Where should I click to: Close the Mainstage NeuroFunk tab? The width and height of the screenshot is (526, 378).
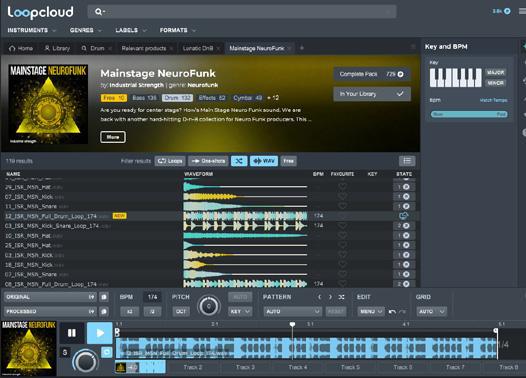click(289, 48)
